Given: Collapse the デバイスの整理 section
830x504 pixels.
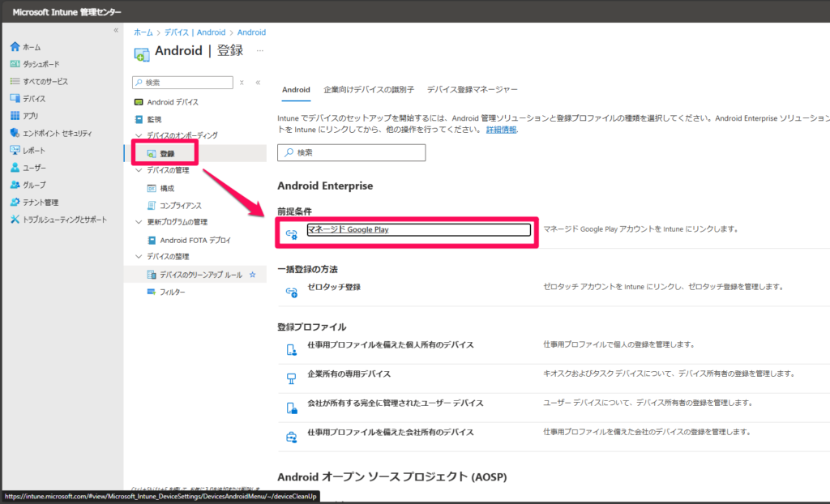Looking at the screenshot, I should (x=139, y=257).
